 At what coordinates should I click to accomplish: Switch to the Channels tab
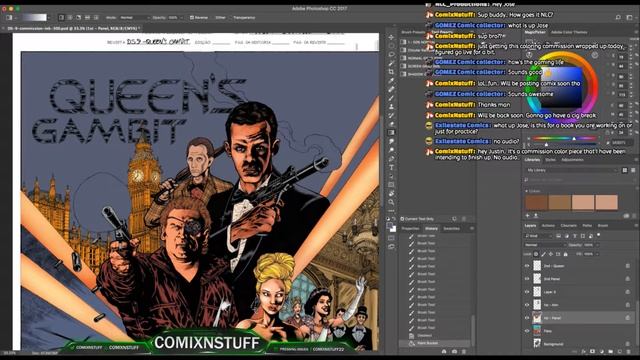[x=569, y=225]
